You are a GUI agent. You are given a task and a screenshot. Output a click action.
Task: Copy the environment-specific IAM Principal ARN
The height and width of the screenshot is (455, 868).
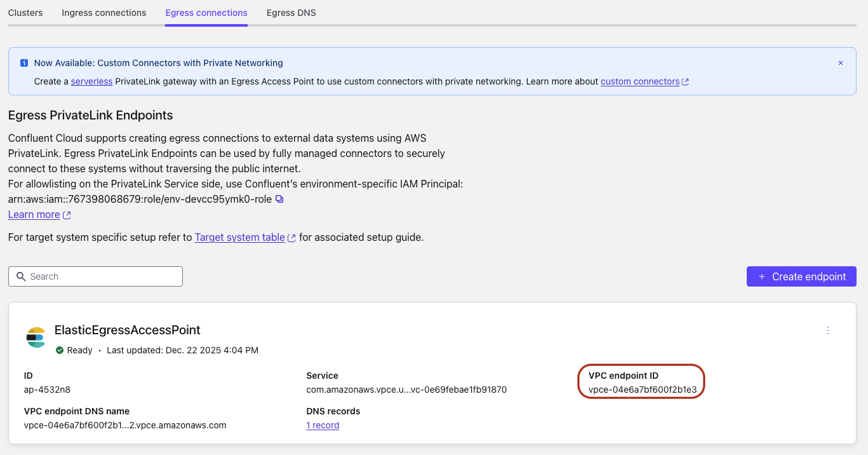pos(279,199)
